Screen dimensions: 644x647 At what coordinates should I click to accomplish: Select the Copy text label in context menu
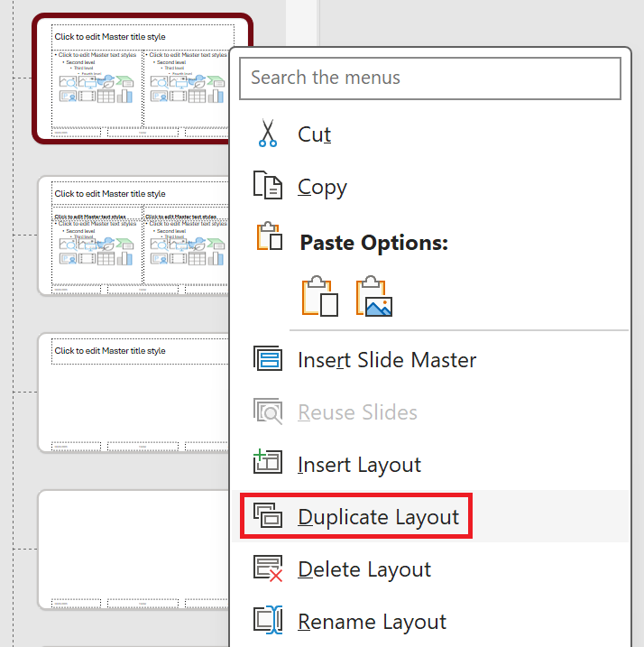322,187
